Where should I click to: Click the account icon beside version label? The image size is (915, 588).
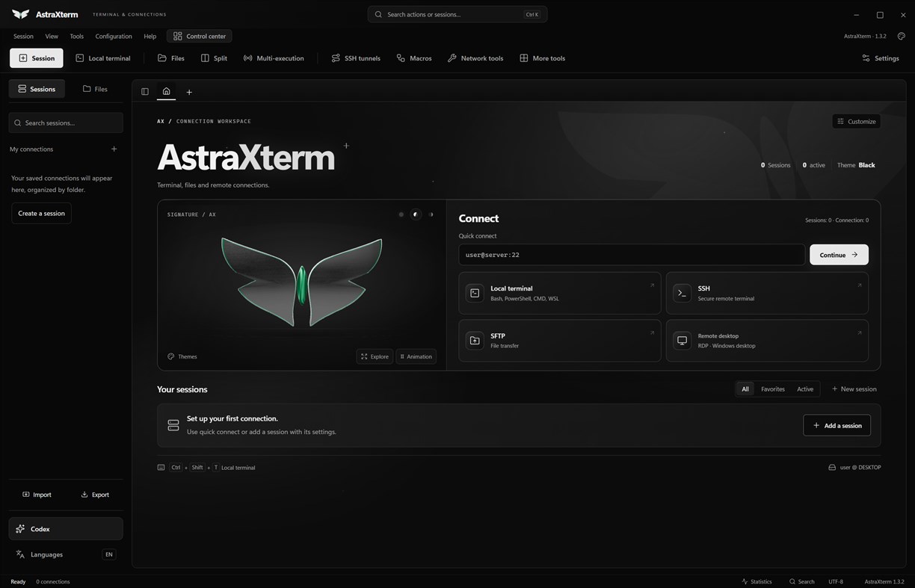coord(901,36)
